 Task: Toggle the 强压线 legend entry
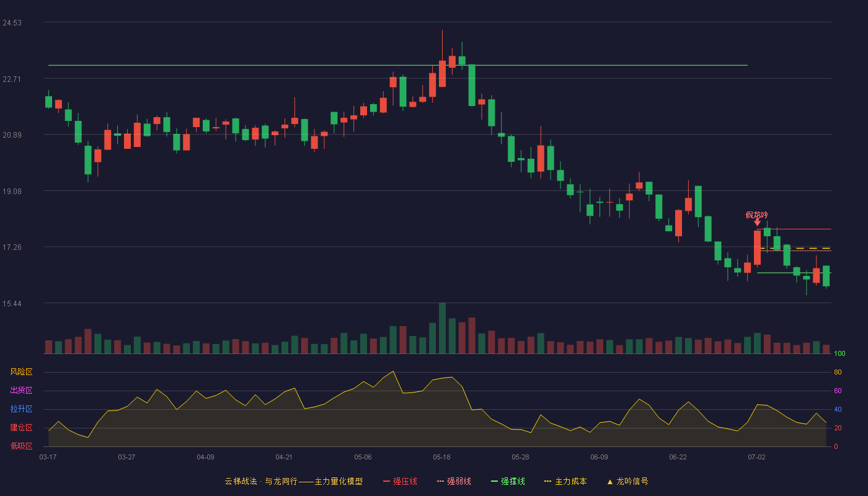pos(400,481)
